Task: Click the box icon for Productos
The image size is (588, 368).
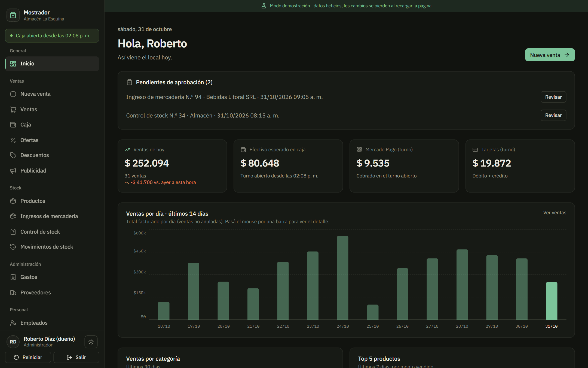Action: (13, 201)
